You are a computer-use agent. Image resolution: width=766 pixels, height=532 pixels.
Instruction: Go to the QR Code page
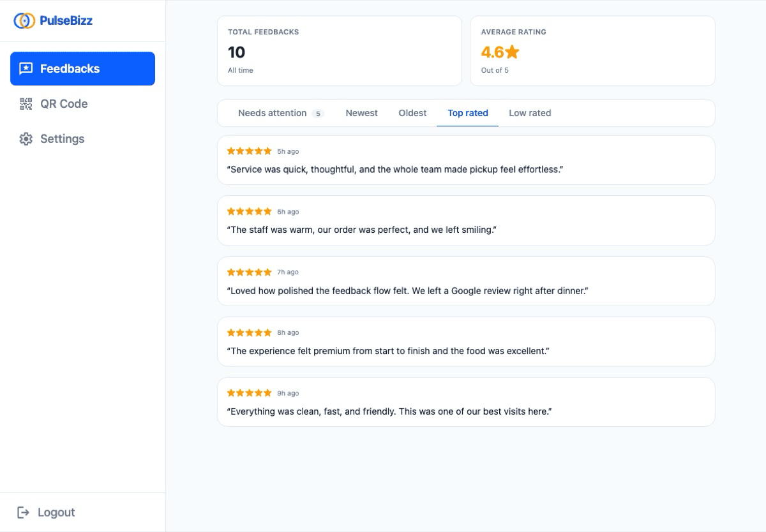[82, 103]
